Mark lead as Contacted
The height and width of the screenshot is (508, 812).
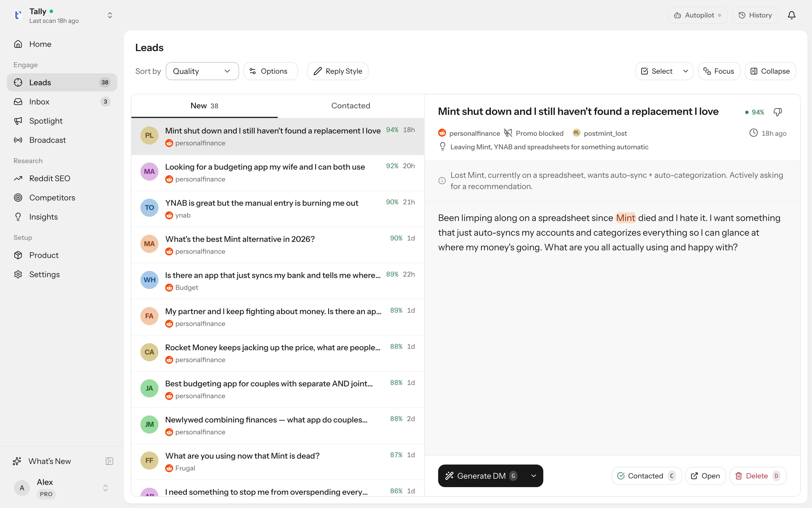click(646, 476)
